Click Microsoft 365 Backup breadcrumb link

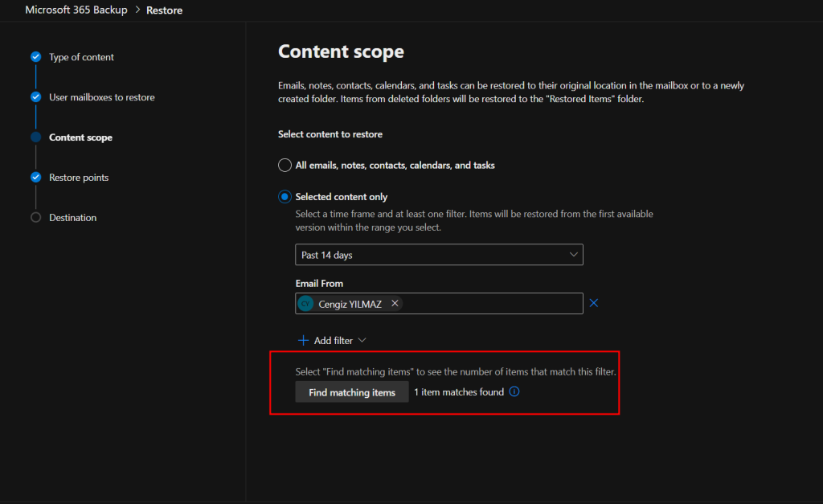(x=76, y=10)
